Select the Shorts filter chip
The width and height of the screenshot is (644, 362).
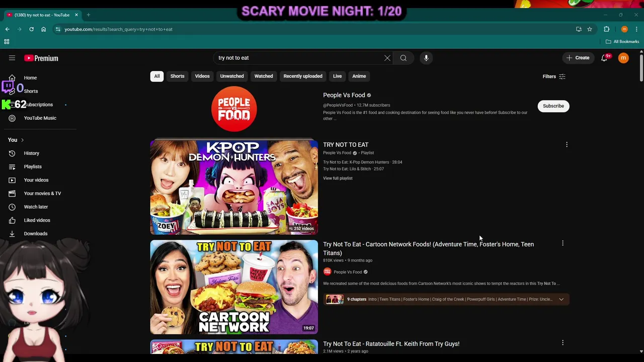tap(177, 76)
